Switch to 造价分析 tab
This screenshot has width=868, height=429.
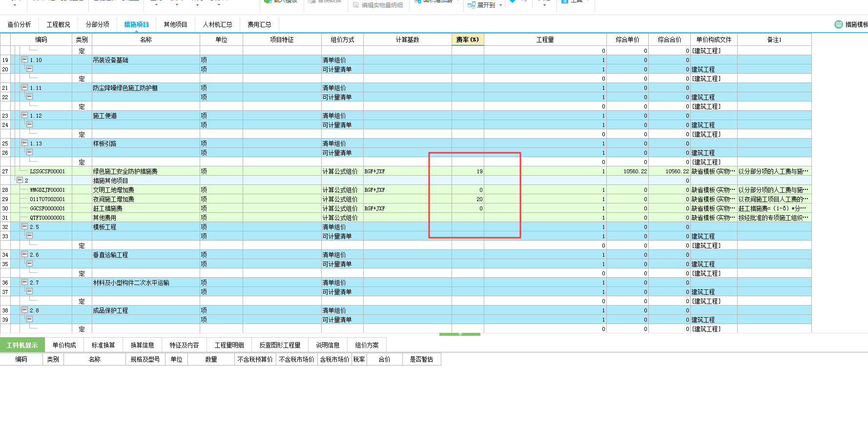click(x=19, y=24)
